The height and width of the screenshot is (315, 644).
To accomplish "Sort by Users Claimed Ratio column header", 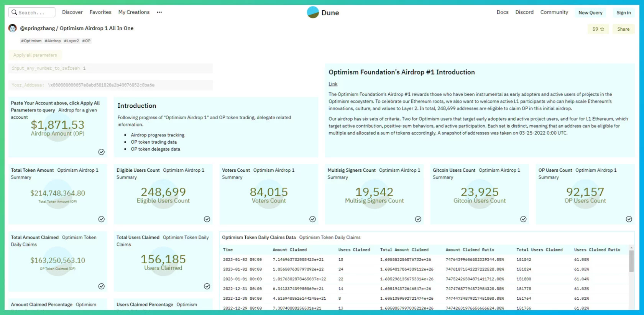I will 597,250.
